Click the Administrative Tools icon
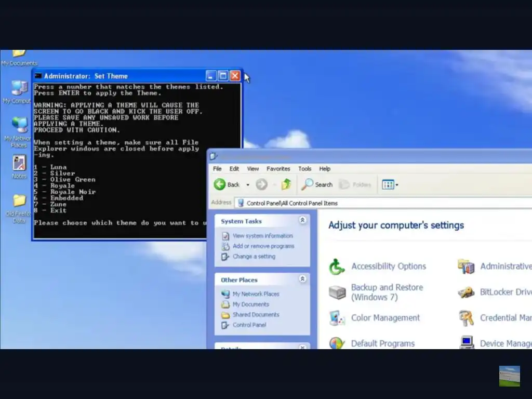532x399 pixels. (x=466, y=267)
